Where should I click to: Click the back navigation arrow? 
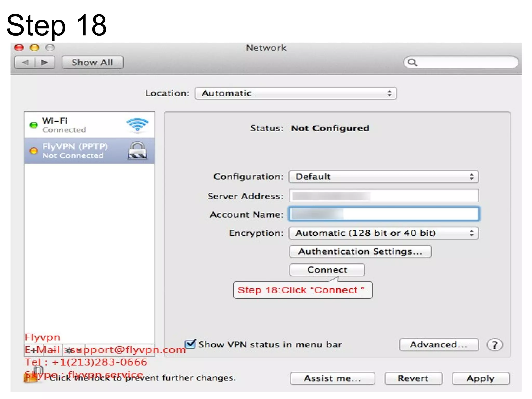pos(25,63)
